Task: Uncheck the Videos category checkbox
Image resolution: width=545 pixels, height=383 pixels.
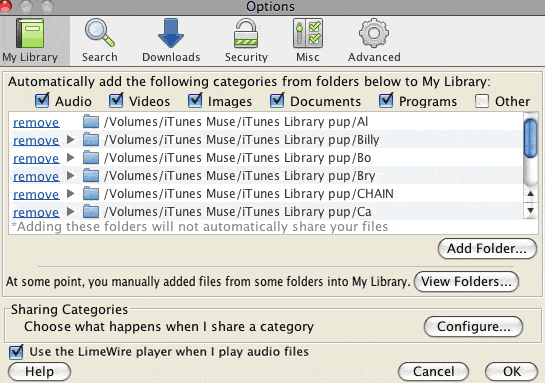Action: [116, 101]
